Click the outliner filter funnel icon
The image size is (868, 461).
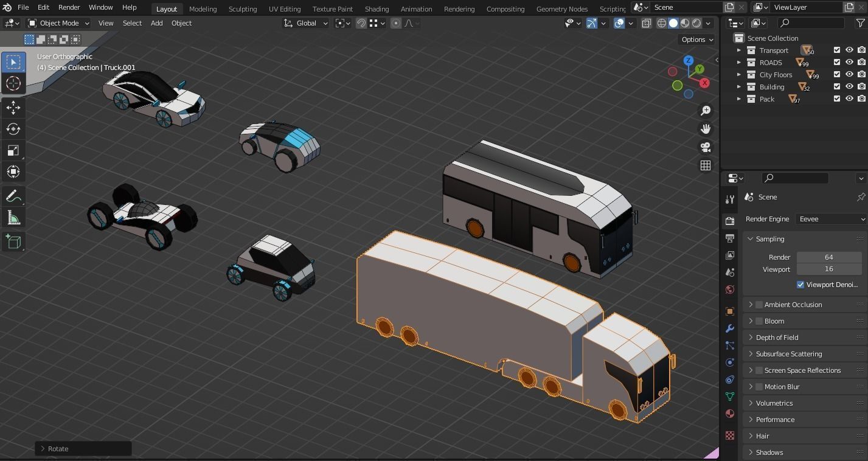point(860,23)
